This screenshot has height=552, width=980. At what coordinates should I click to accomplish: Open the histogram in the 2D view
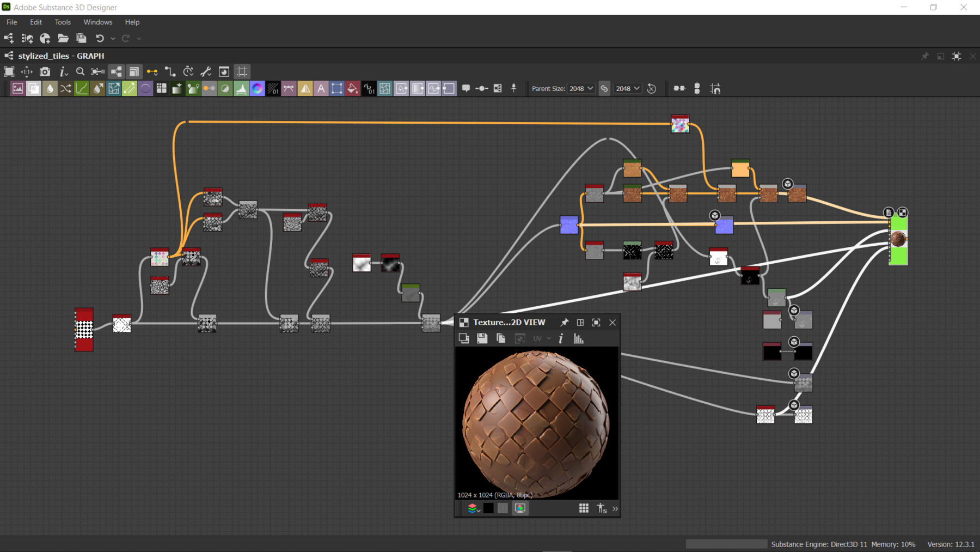pyautogui.click(x=579, y=338)
